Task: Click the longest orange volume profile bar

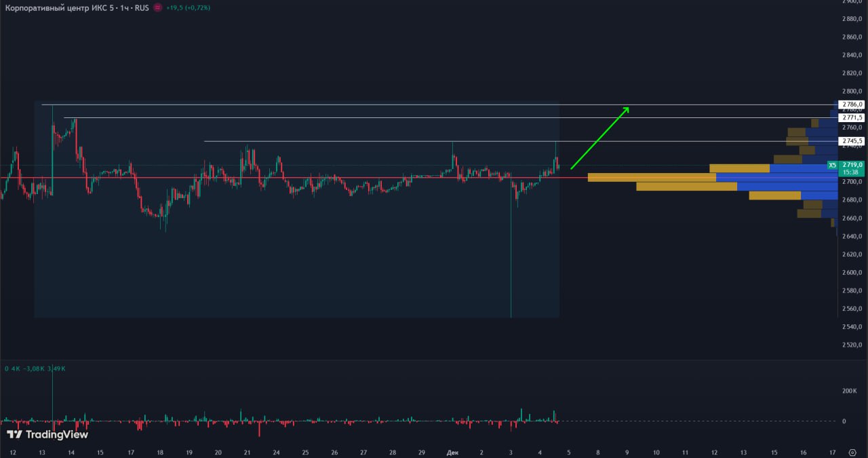Action: [651, 177]
